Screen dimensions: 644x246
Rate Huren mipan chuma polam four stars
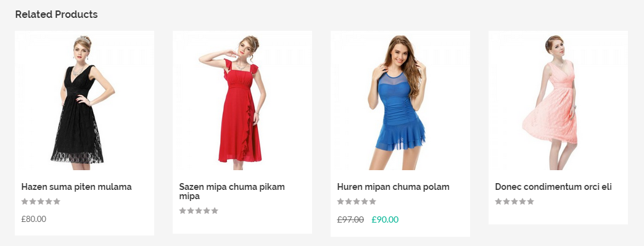coord(365,201)
